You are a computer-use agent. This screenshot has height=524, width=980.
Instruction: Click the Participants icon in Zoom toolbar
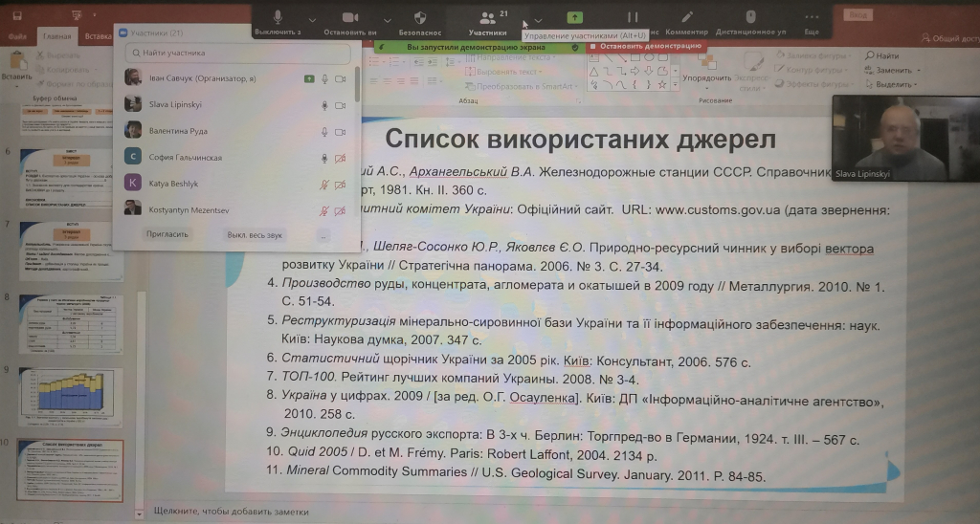tap(487, 17)
